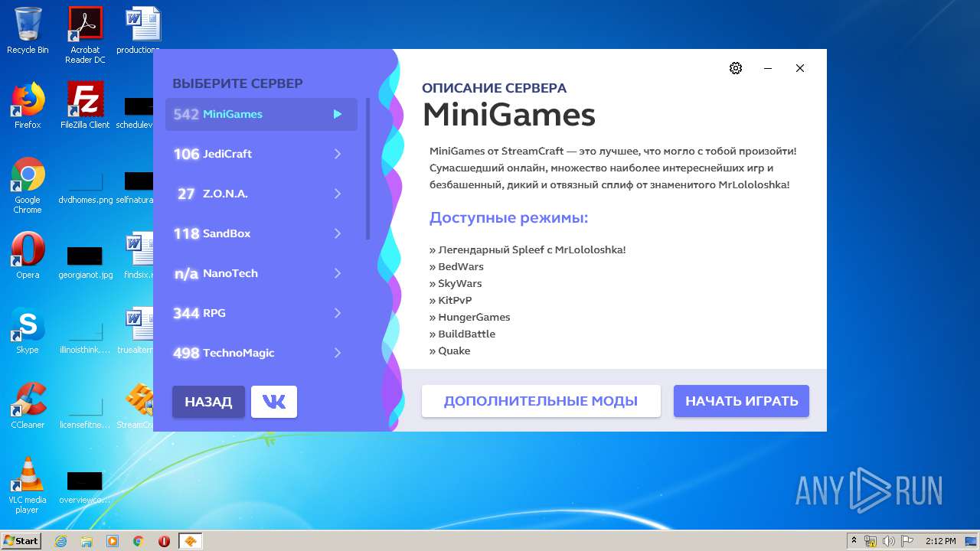
Task: Open Chrome from the taskbar
Action: pyautogui.click(x=139, y=541)
